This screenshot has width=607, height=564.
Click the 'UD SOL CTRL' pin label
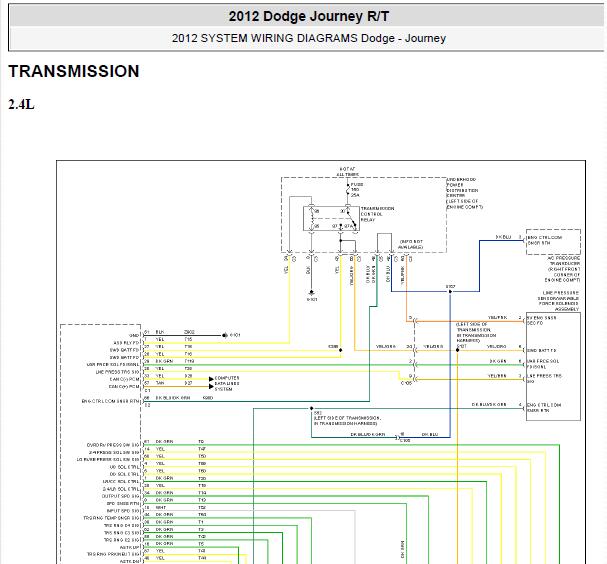(x=124, y=467)
